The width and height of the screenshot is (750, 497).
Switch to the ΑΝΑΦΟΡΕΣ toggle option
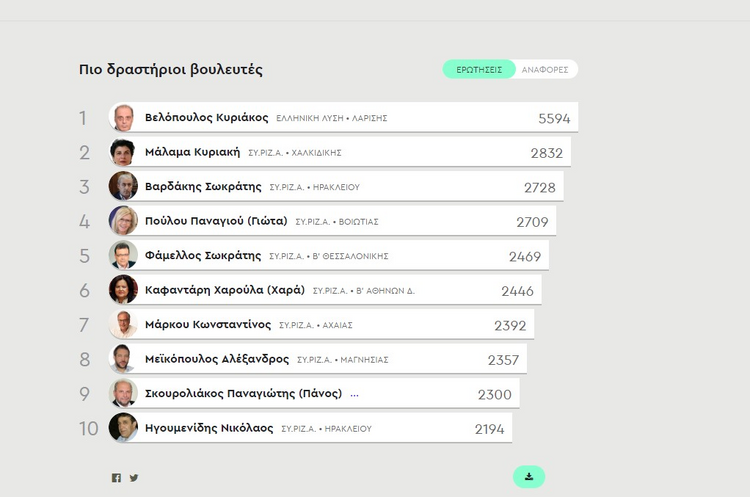pyautogui.click(x=545, y=69)
